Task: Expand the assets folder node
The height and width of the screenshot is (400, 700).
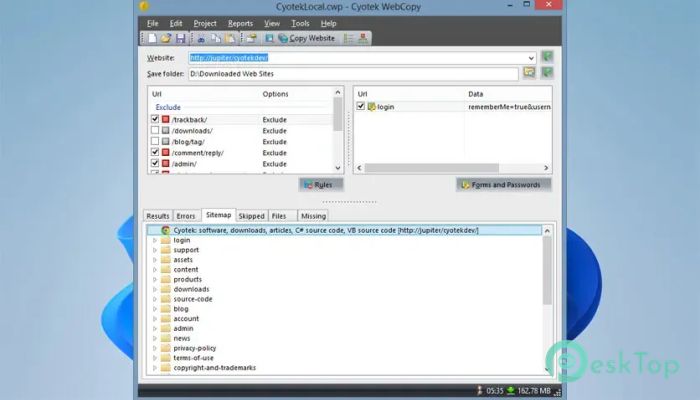Action: (155, 260)
